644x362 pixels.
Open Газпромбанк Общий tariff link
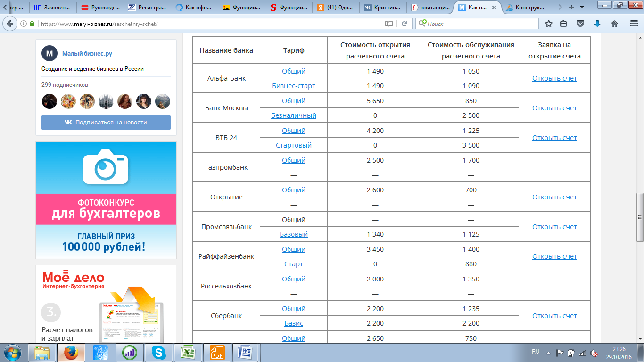[x=294, y=160]
